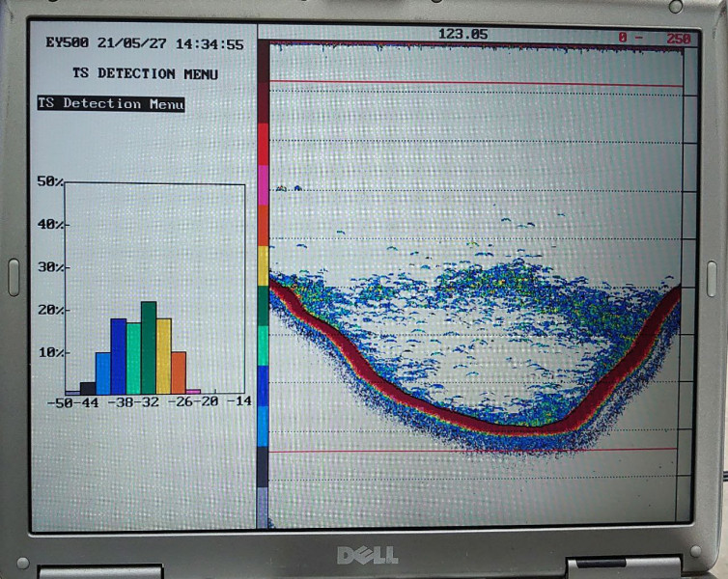Click the red 0 - 250 range label
The height and width of the screenshot is (579, 728).
(656, 38)
